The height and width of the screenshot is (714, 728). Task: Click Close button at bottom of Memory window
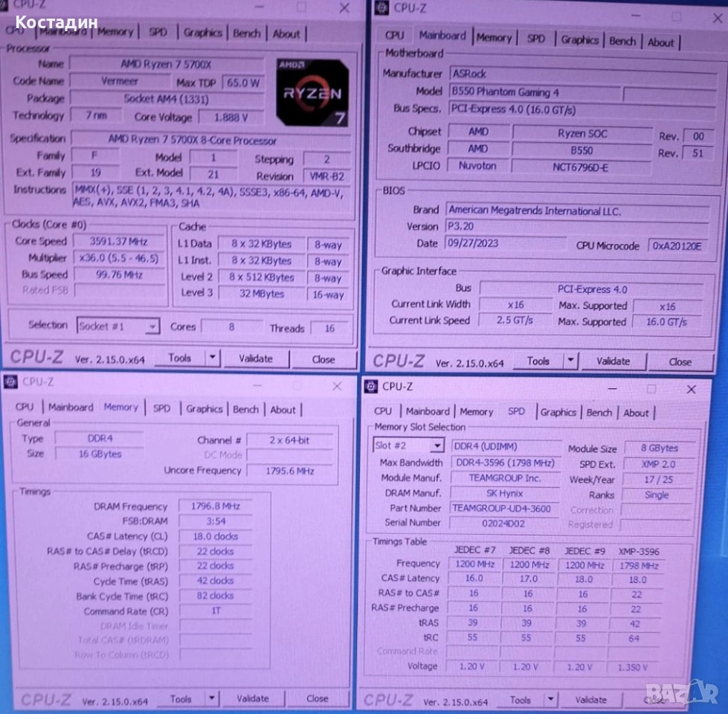(317, 698)
